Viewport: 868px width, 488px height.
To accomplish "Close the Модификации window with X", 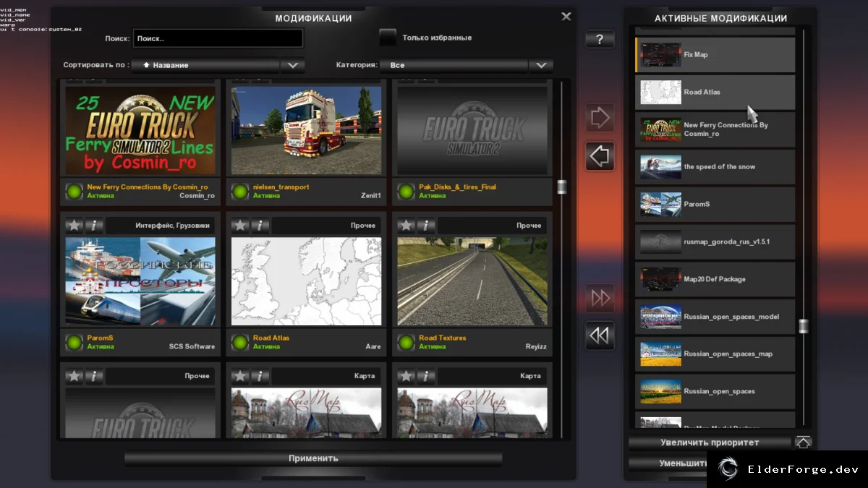I will [x=566, y=17].
